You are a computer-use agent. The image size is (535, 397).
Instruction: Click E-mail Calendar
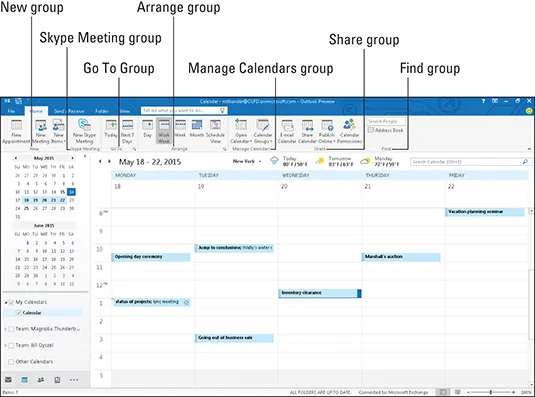click(287, 132)
